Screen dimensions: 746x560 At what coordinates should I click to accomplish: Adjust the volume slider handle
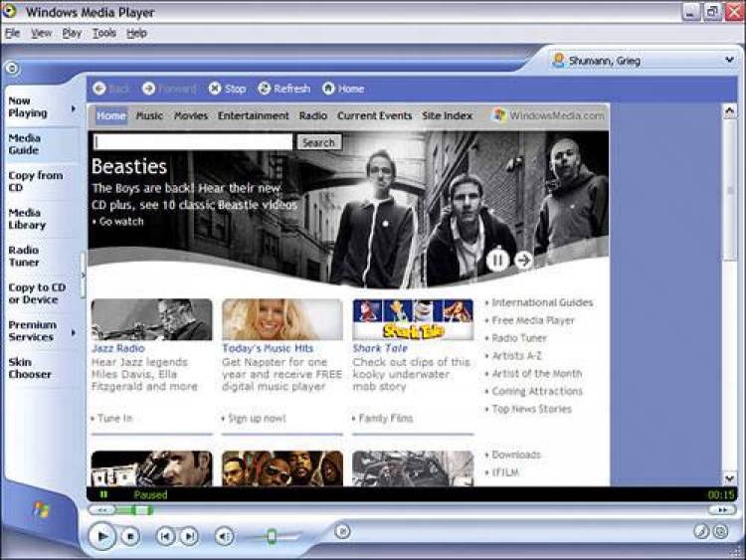[x=272, y=537]
